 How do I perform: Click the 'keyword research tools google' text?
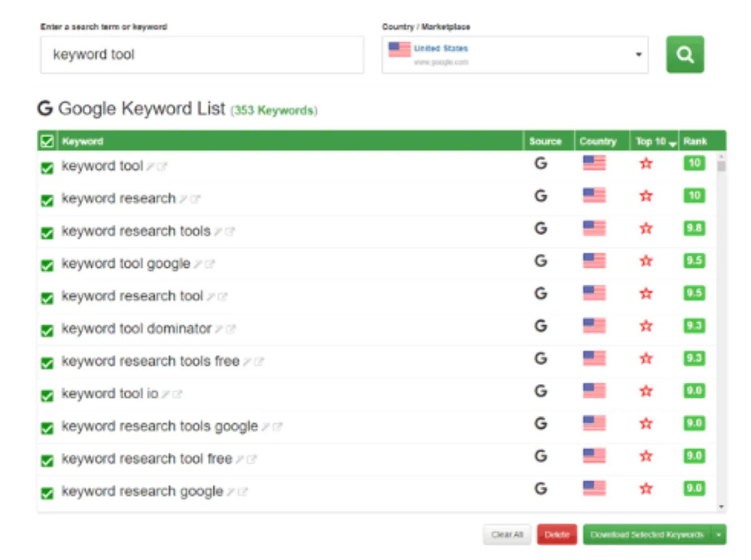(x=160, y=427)
